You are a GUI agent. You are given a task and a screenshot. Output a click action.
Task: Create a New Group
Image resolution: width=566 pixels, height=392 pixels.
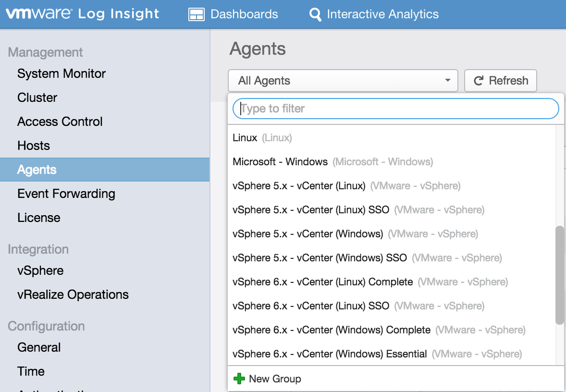tap(275, 379)
